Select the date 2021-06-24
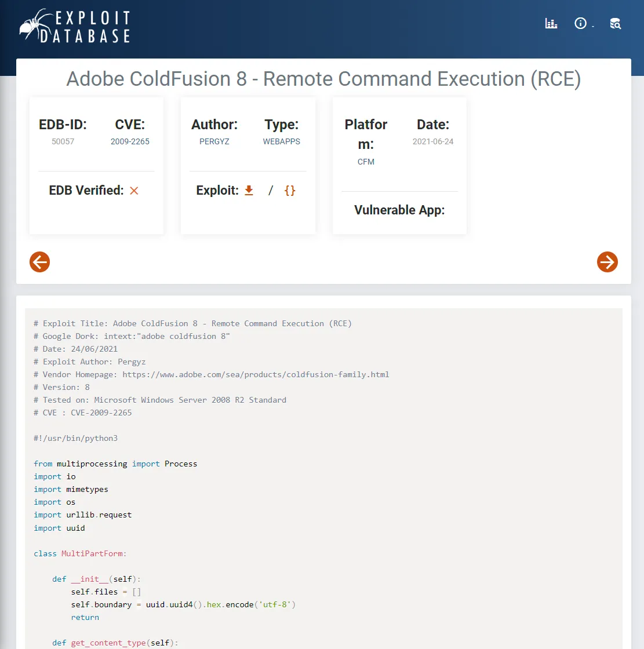Viewport: 644px width, 649px height. pyautogui.click(x=433, y=141)
